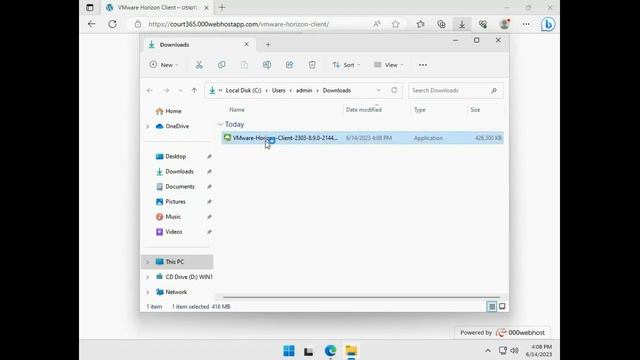Image resolution: width=640 pixels, height=360 pixels.
Task: Open Edge tab actions menu icon
Action: [x=90, y=7]
